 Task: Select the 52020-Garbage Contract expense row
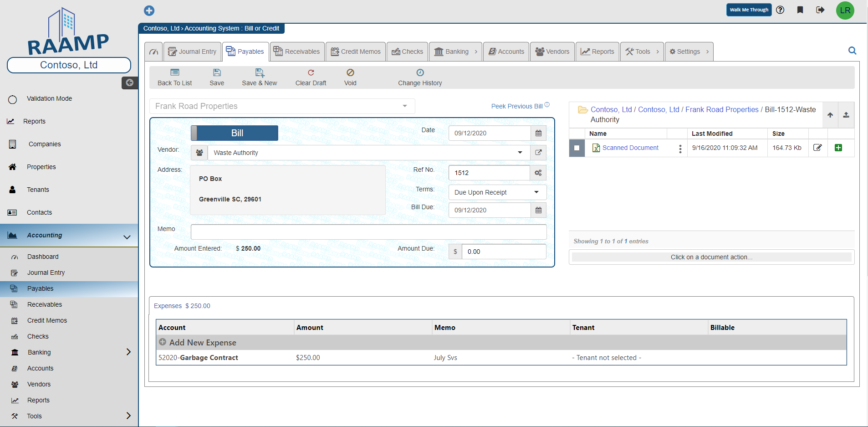(x=501, y=358)
